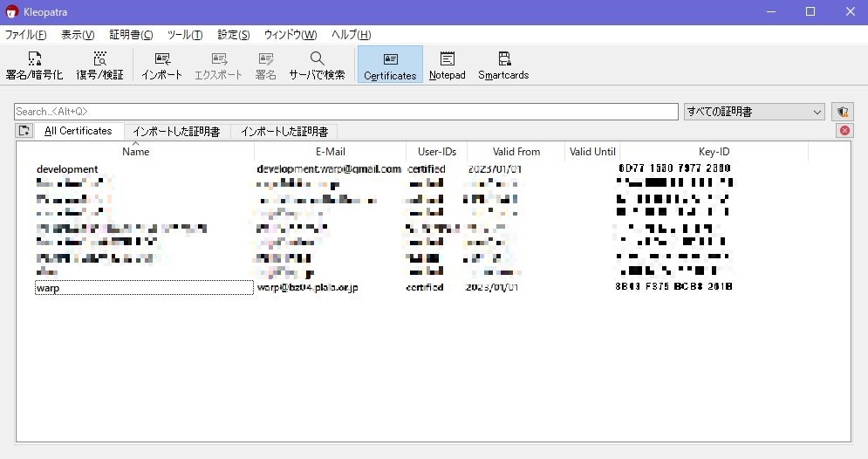Click the development.warp@gmail.com e-mail cell
This screenshot has width=868, height=459.
[x=329, y=169]
